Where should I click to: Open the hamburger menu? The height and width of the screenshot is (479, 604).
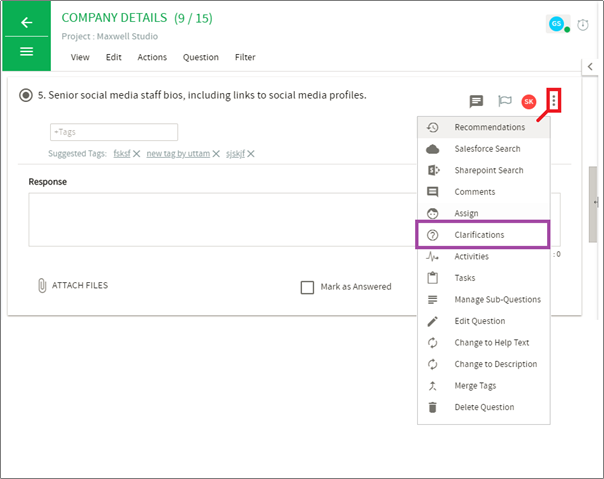click(x=26, y=51)
